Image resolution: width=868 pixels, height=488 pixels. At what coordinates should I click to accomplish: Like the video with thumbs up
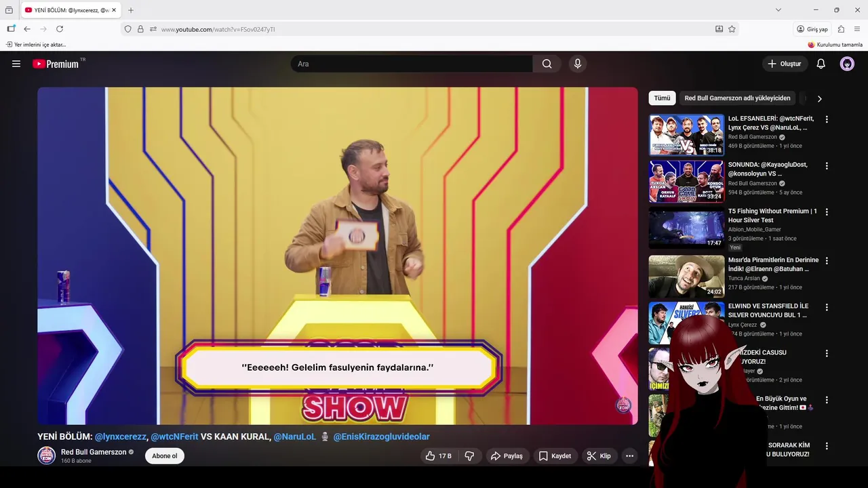pos(438,456)
